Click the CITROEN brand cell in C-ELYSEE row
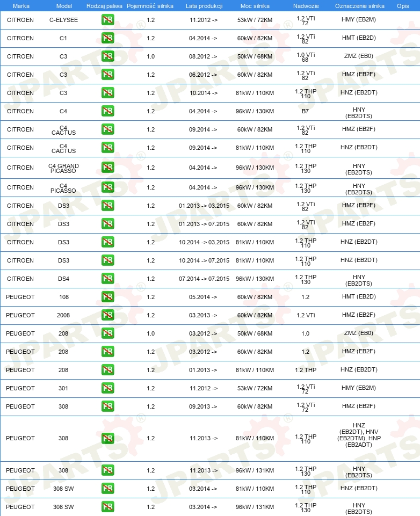Image resolution: width=420 pixels, height=516 pixels. tap(20, 20)
